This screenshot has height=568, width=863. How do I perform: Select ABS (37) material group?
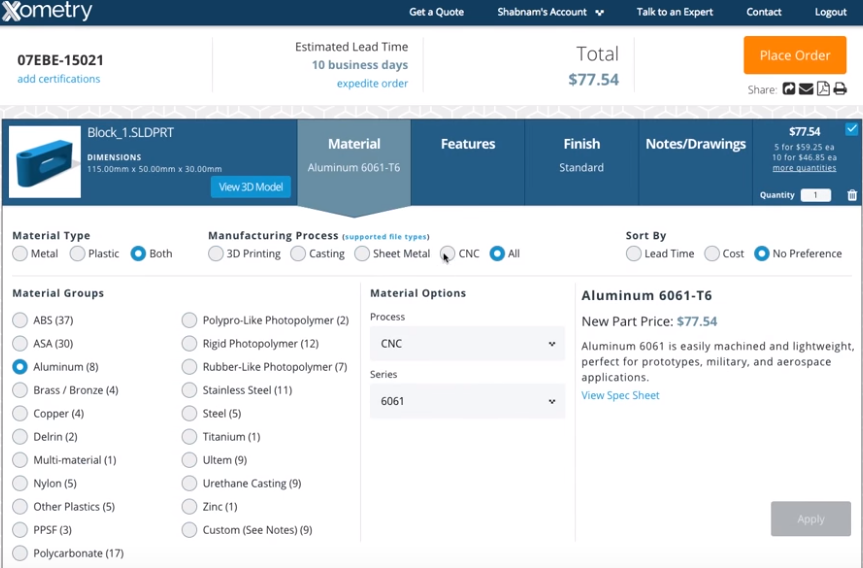20,320
